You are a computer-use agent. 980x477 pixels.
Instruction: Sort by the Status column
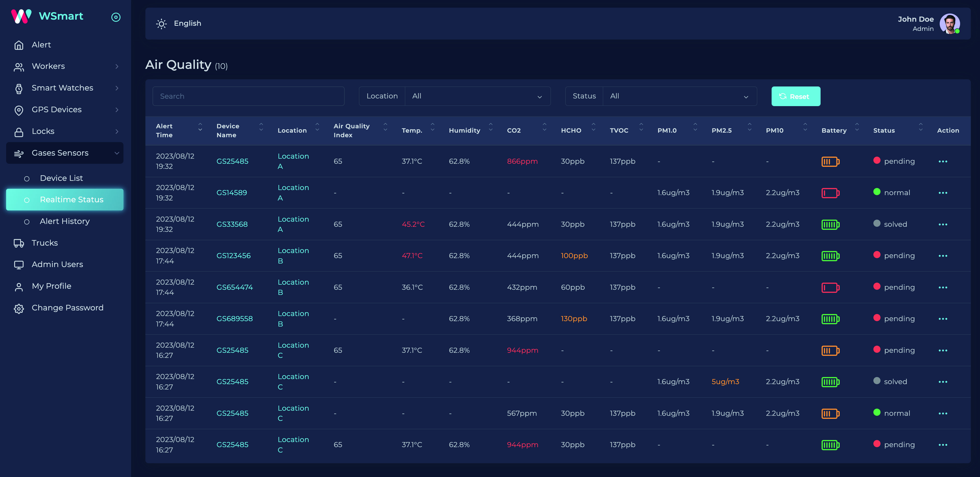(x=921, y=127)
